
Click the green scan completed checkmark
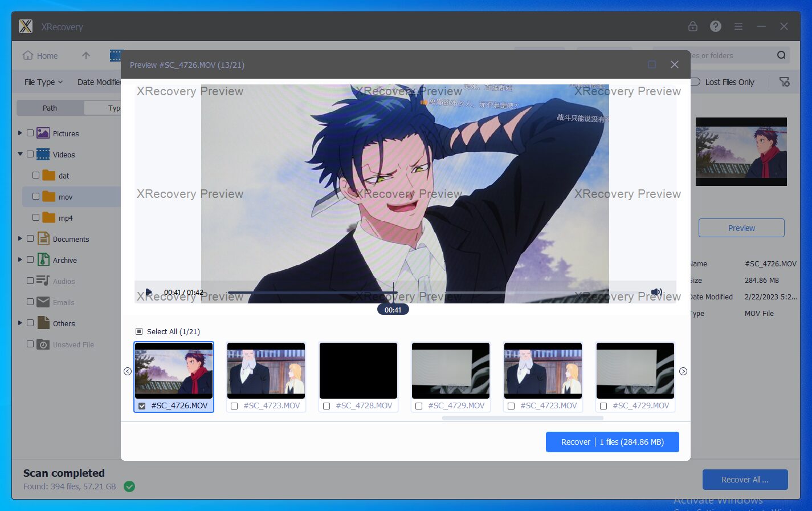tap(129, 486)
